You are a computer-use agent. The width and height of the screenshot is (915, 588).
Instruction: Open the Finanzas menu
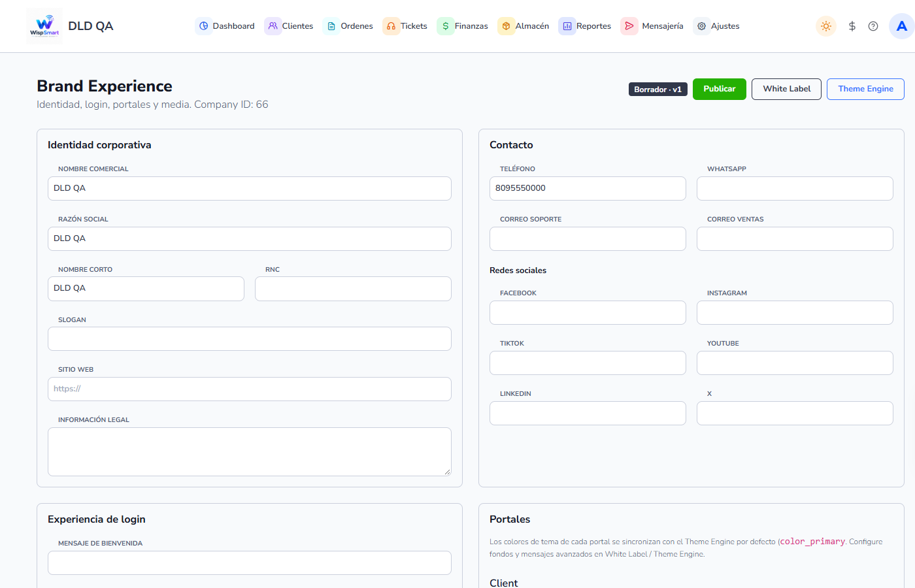coord(463,26)
